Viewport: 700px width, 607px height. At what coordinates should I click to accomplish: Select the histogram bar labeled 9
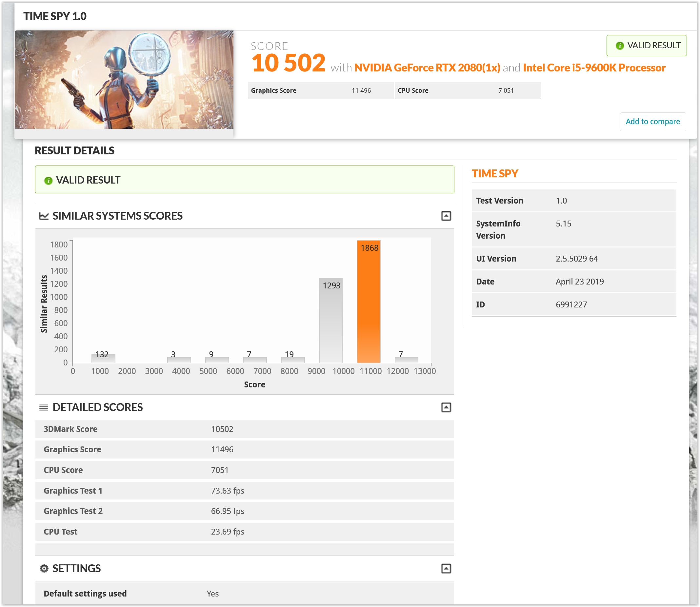point(217,360)
